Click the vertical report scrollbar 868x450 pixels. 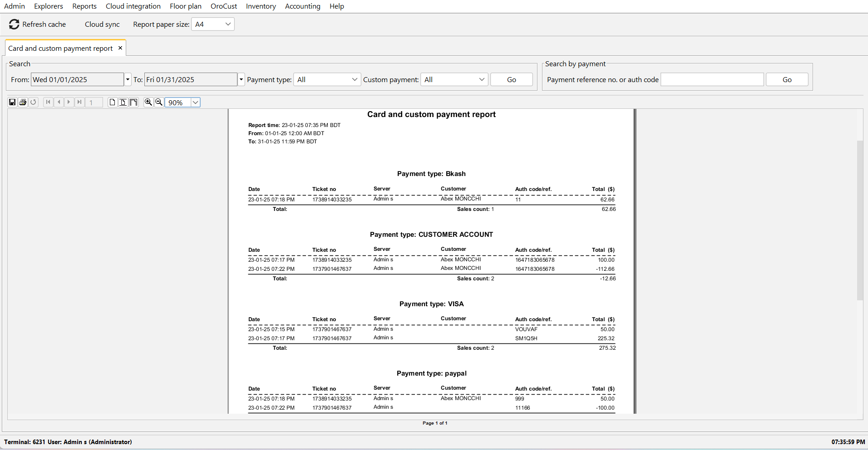tap(860, 220)
